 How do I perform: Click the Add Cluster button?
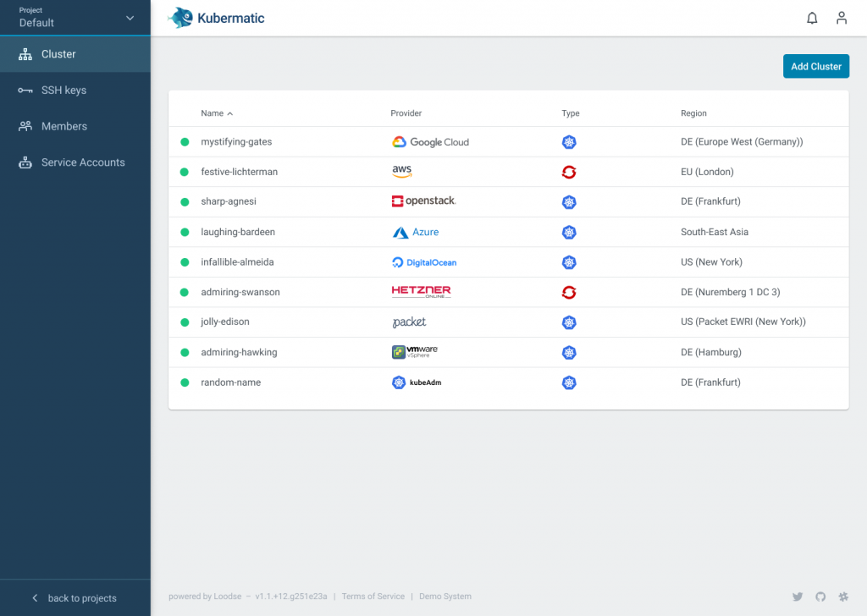pos(815,66)
